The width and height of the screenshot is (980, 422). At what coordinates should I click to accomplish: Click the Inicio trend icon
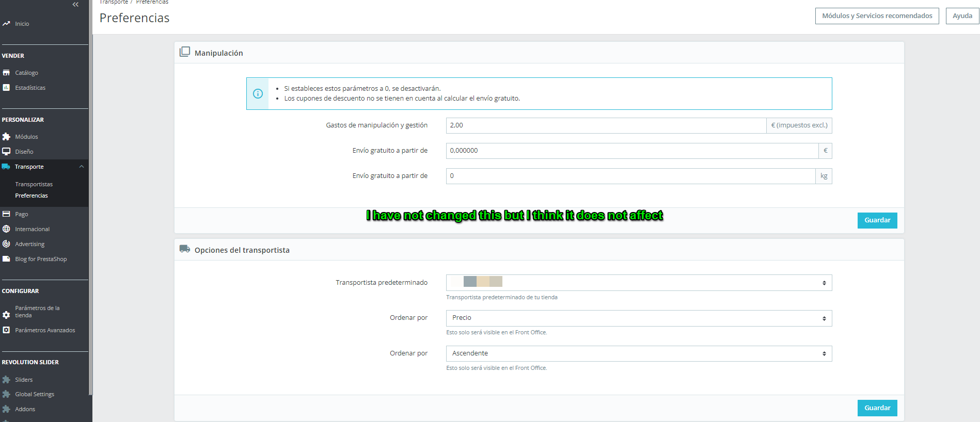pyautogui.click(x=6, y=24)
